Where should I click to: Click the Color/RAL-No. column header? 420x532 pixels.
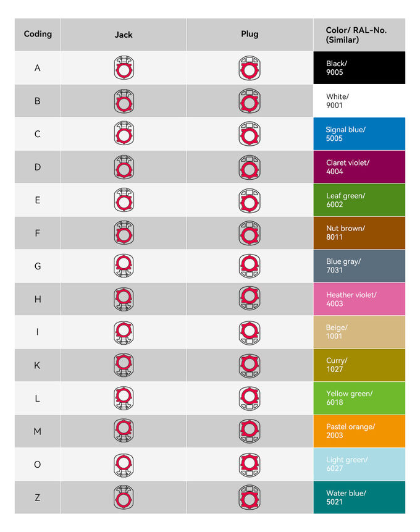tap(359, 35)
